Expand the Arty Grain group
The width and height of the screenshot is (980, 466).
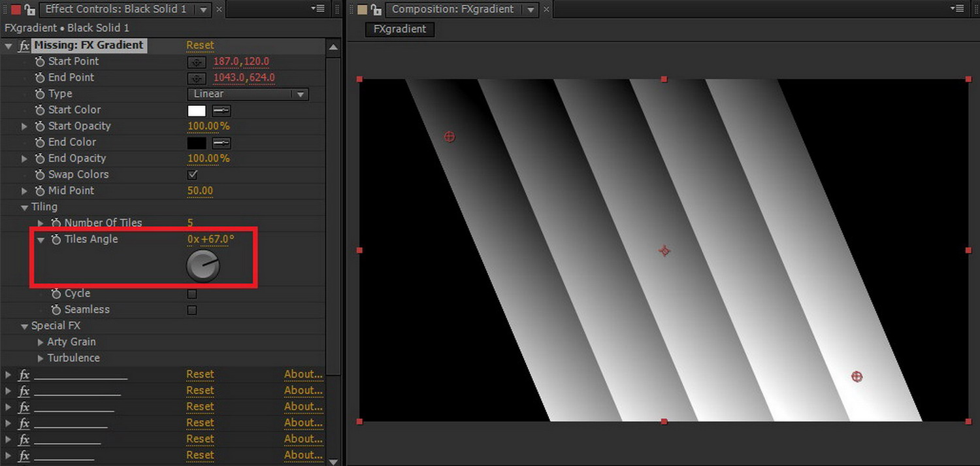click(x=41, y=342)
